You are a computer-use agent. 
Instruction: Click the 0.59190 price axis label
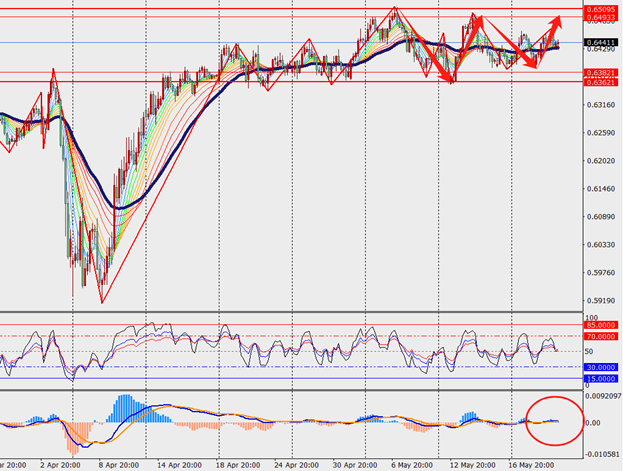pos(600,300)
